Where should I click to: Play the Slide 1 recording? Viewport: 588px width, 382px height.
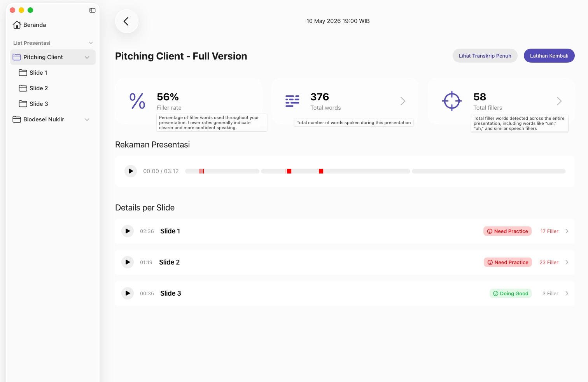[x=128, y=231]
